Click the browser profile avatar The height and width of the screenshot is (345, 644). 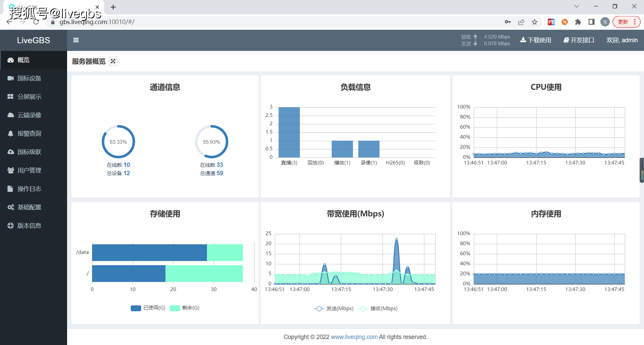605,22
